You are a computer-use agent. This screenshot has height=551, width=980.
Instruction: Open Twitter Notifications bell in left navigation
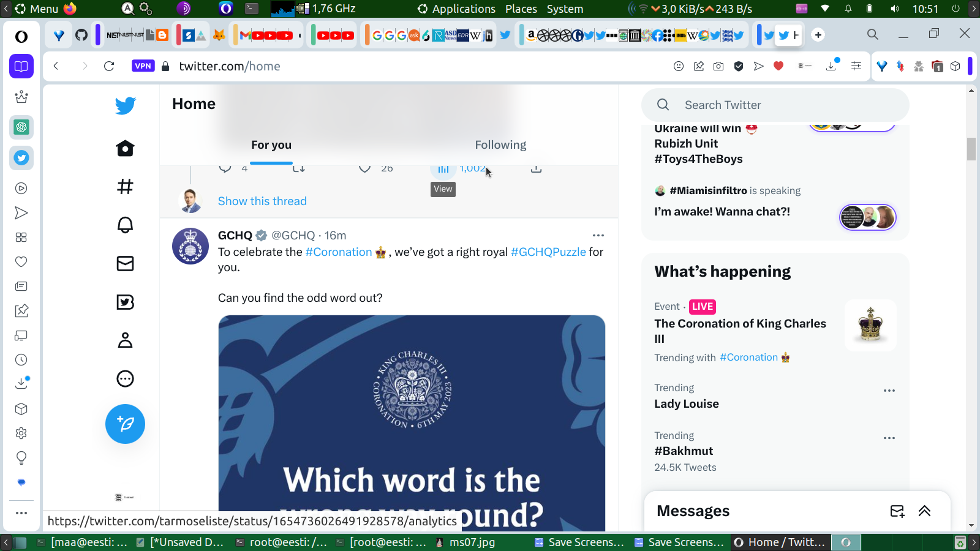click(125, 225)
